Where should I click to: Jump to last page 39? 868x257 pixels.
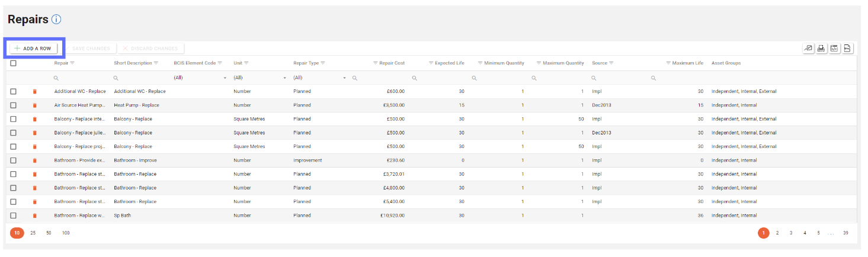pyautogui.click(x=845, y=233)
